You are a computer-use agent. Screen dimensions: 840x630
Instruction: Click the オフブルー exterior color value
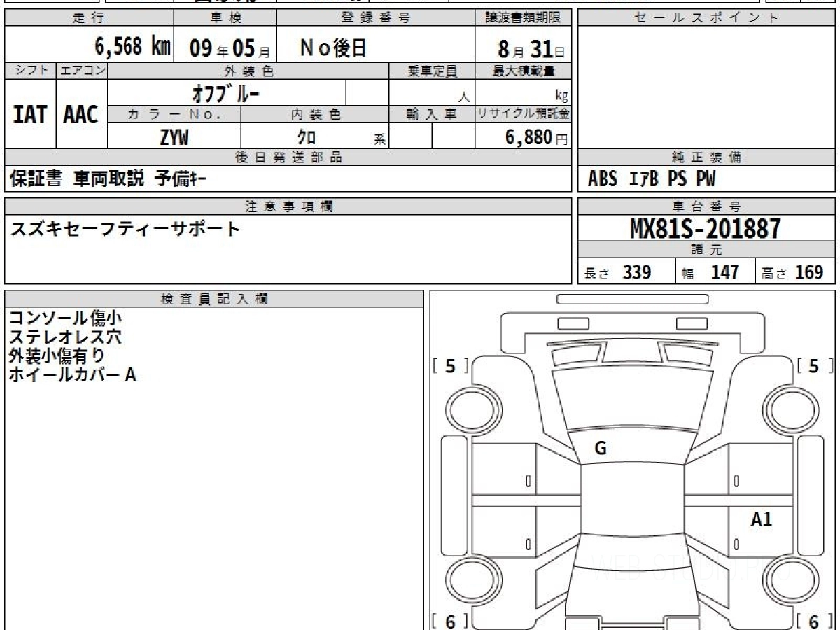225,93
